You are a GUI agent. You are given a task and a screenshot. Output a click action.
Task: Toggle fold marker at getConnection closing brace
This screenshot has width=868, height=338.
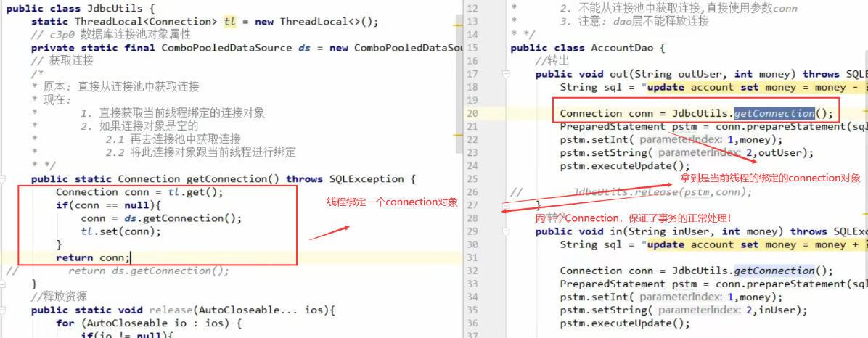click(x=3, y=284)
